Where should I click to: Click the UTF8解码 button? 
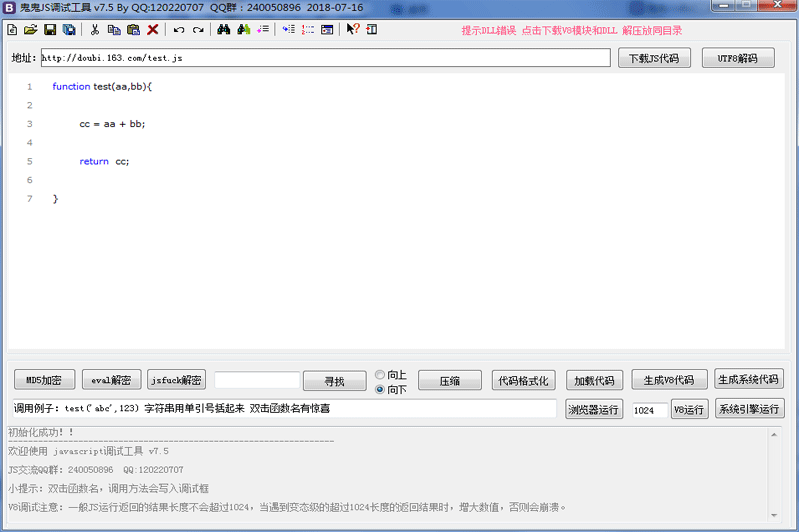pos(738,58)
